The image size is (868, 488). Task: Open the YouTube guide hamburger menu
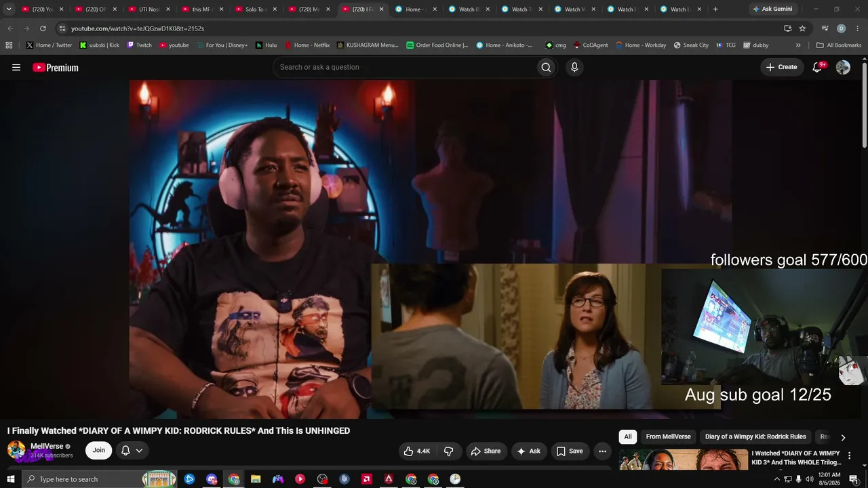(x=16, y=67)
